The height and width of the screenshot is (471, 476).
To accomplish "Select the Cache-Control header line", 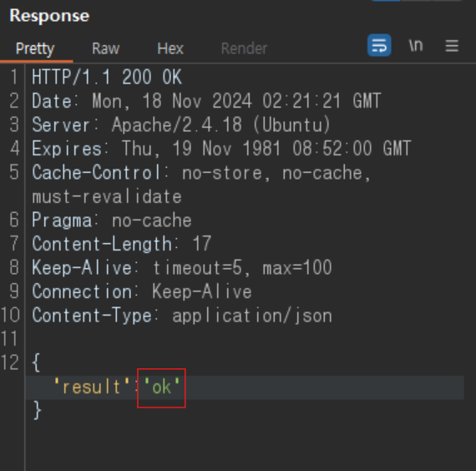I will pos(201,173).
